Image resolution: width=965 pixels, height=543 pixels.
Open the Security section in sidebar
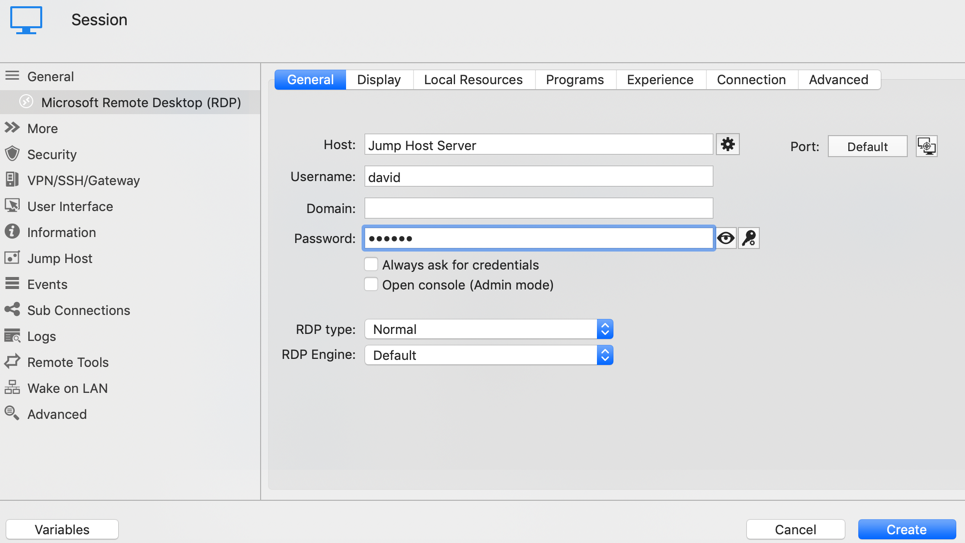tap(52, 154)
